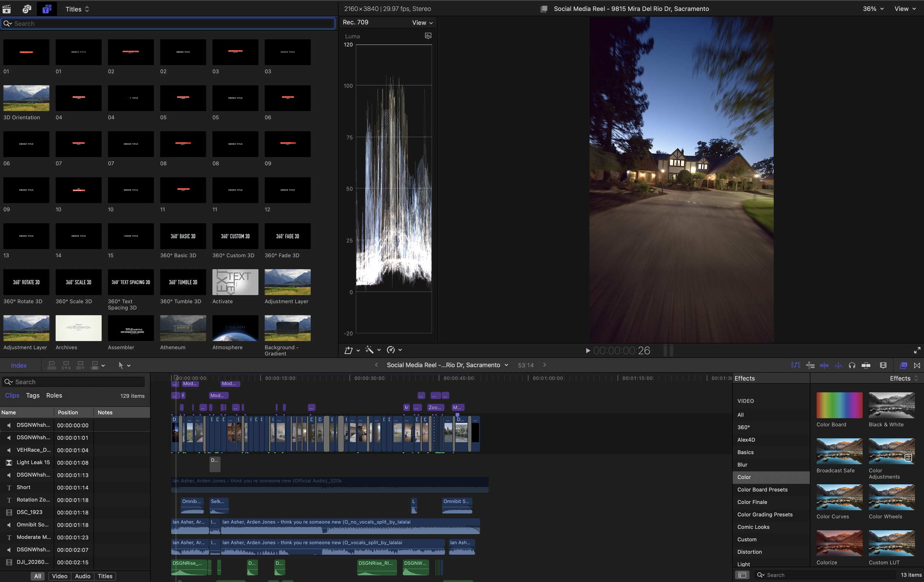The width and height of the screenshot is (924, 582).
Task: Filter index by Audio
Action: (82, 576)
